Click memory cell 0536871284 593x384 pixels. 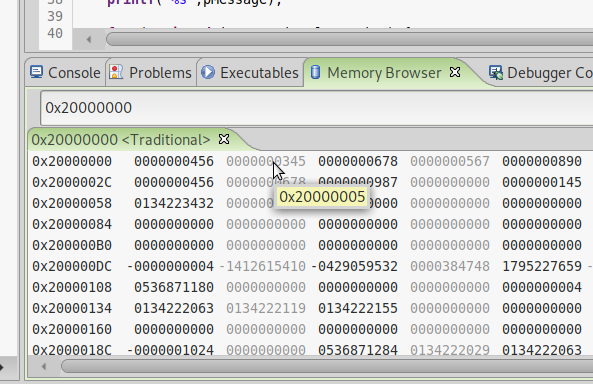click(x=358, y=350)
